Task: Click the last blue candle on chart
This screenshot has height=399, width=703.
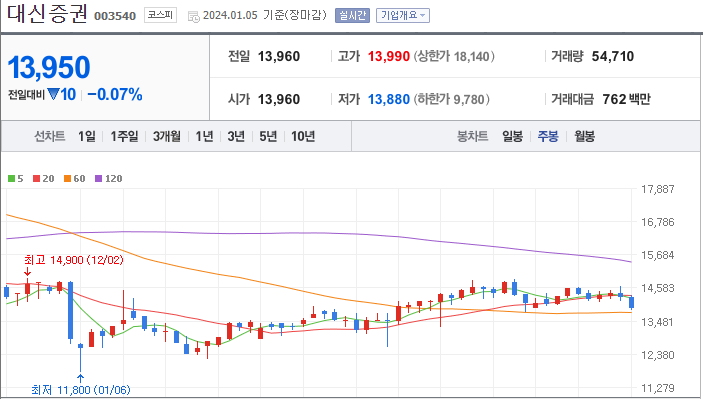Action: pos(632,303)
